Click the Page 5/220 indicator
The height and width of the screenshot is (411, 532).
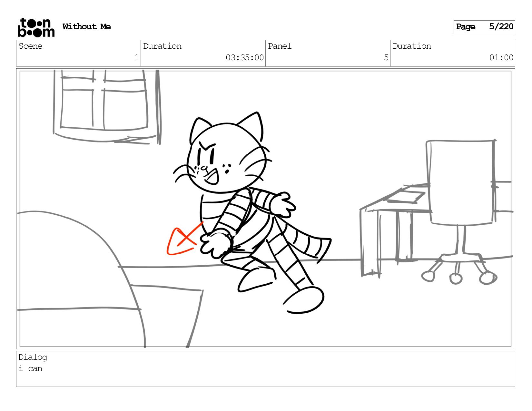point(484,27)
